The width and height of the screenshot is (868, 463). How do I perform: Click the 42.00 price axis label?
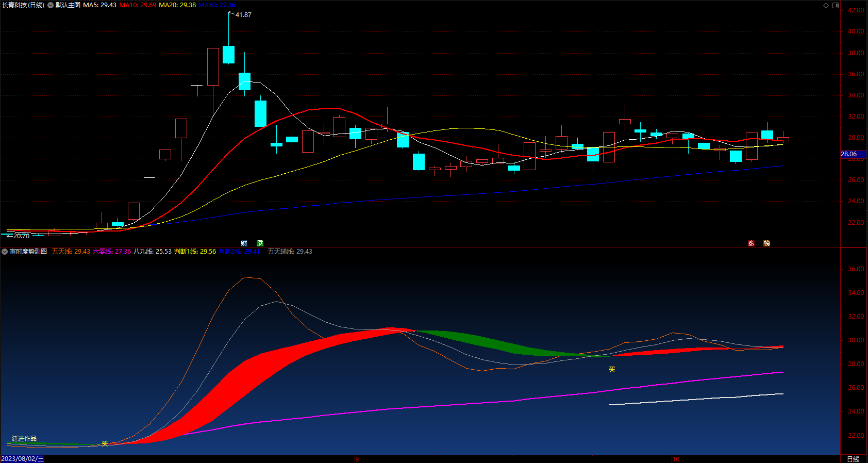[856, 10]
